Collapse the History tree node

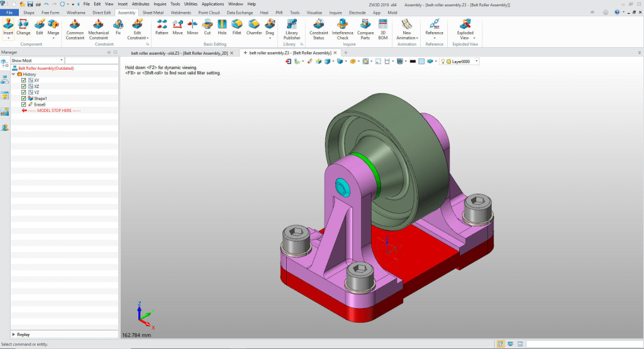pos(13,74)
